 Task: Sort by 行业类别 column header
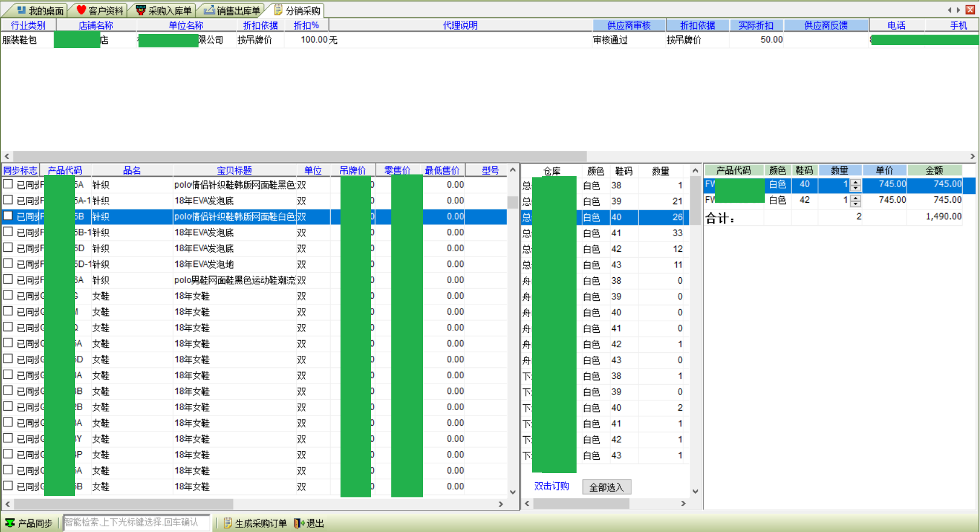(28, 25)
